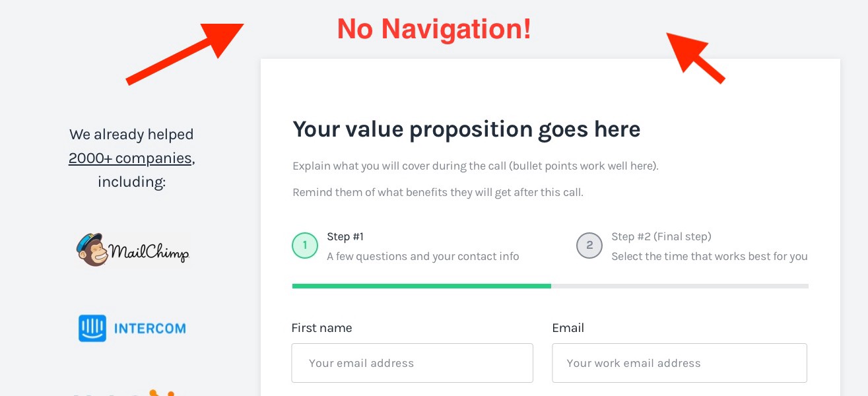Select the Step #1 label
Screen dimensions: 868x396
(345, 236)
